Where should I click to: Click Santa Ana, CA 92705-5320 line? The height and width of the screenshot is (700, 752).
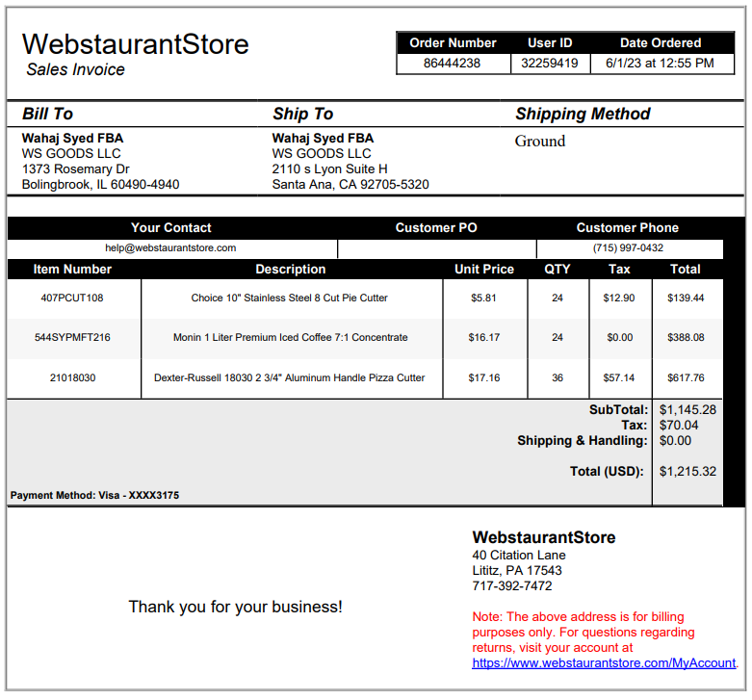pyautogui.click(x=350, y=185)
